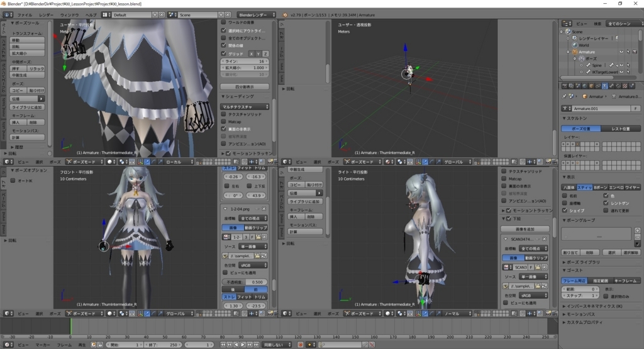
Task: Click the 拡大縮小 1.000 grid scale field
Action: (x=245, y=68)
